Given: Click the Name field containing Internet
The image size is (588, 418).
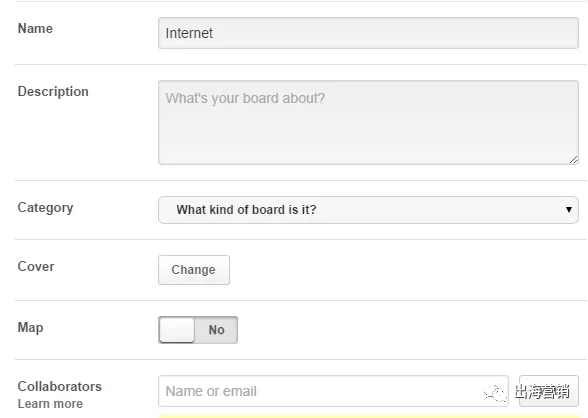Looking at the screenshot, I should tap(368, 33).
